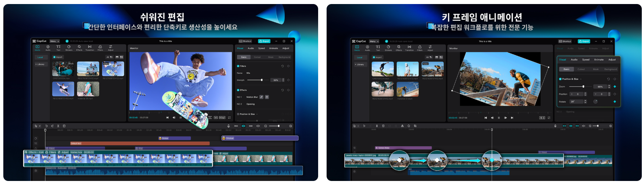Click the split clip icon in left timeline toolbar
This screenshot has width=644, height=185.
(58, 126)
